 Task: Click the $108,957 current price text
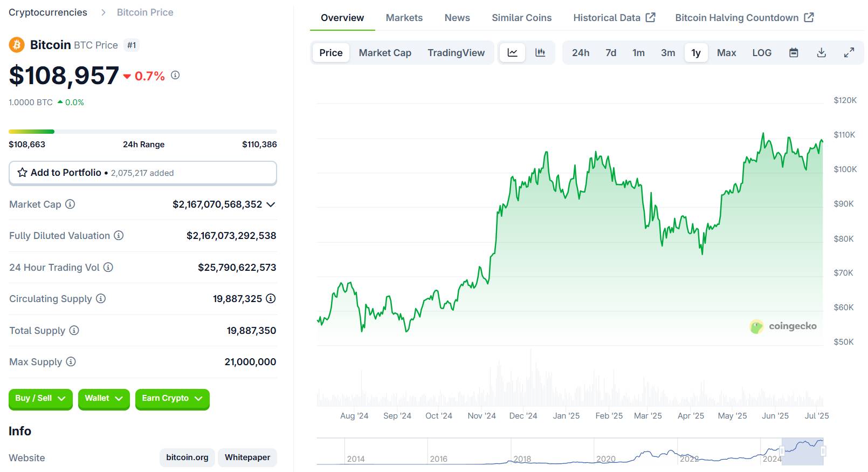[x=64, y=76]
